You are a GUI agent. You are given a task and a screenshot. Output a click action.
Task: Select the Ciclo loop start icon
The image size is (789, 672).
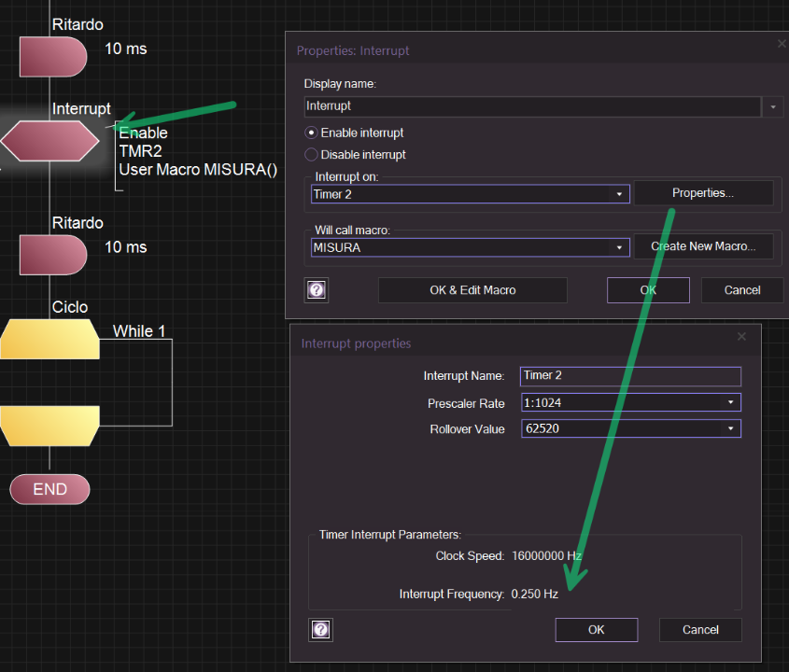pos(49,339)
